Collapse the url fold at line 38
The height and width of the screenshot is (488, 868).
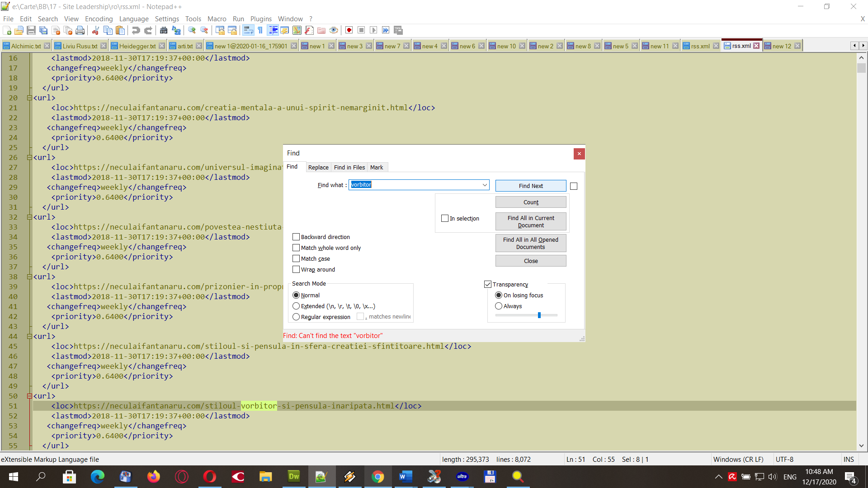click(29, 277)
